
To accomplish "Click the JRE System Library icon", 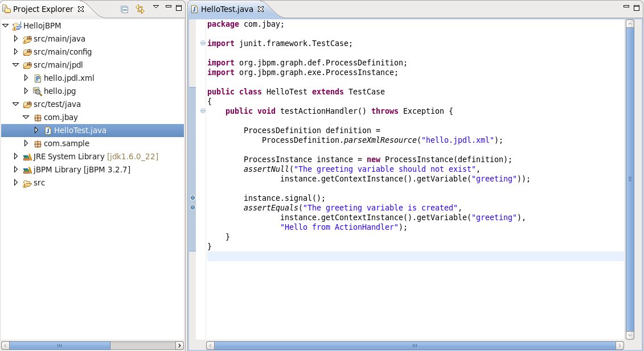I will [x=27, y=157].
